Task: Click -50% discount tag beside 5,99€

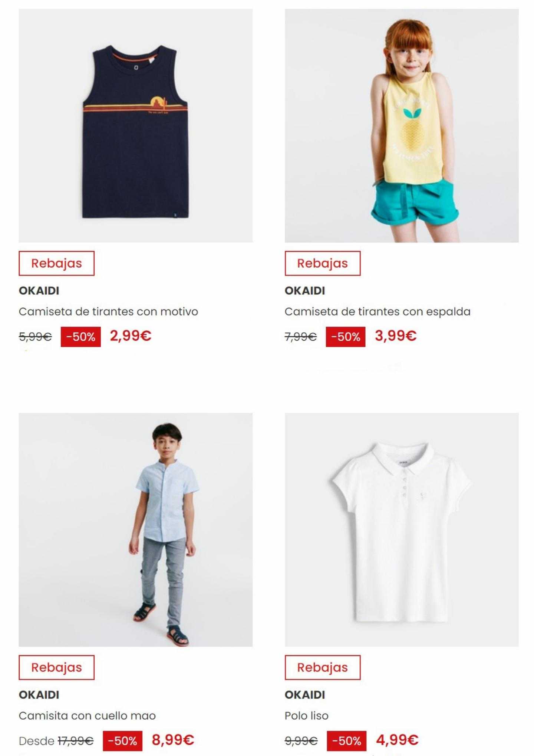Action: tap(81, 337)
